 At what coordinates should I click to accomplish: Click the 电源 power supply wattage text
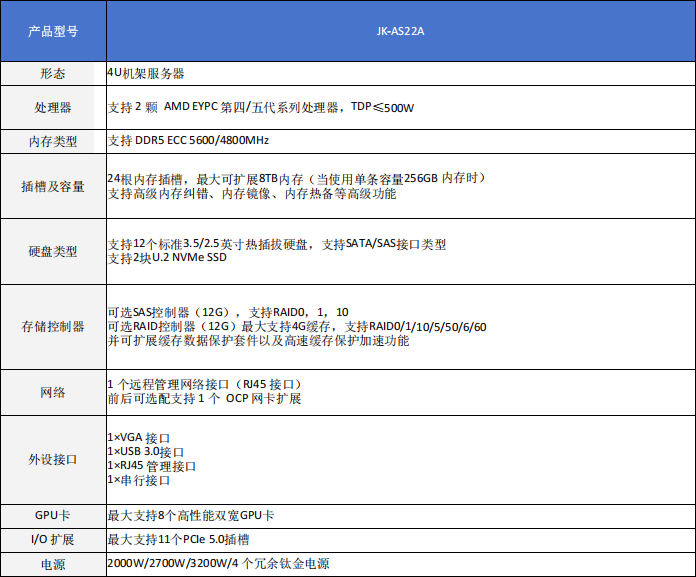pos(218,564)
